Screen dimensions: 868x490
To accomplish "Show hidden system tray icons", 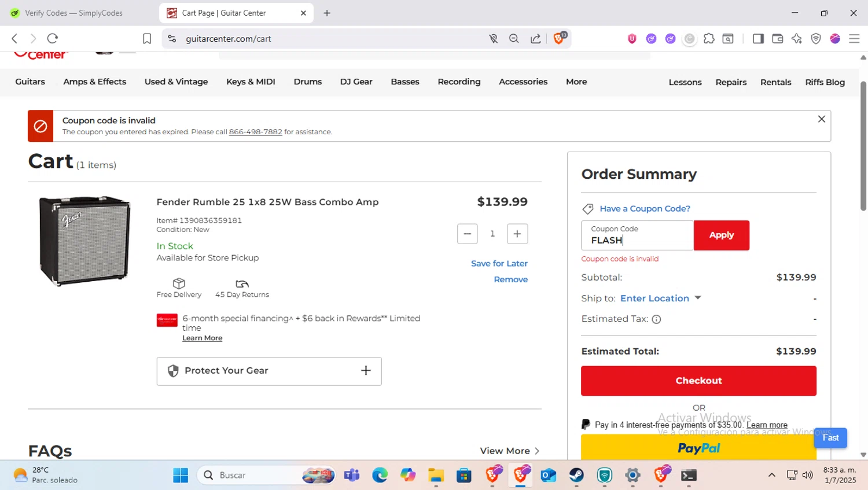I will tap(771, 475).
